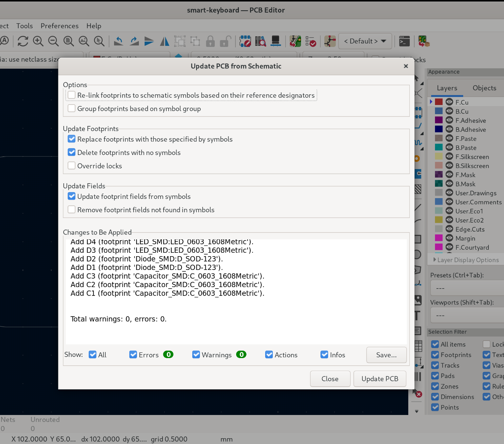
Task: Click the open padlock Unlock icon
Action: [225, 41]
